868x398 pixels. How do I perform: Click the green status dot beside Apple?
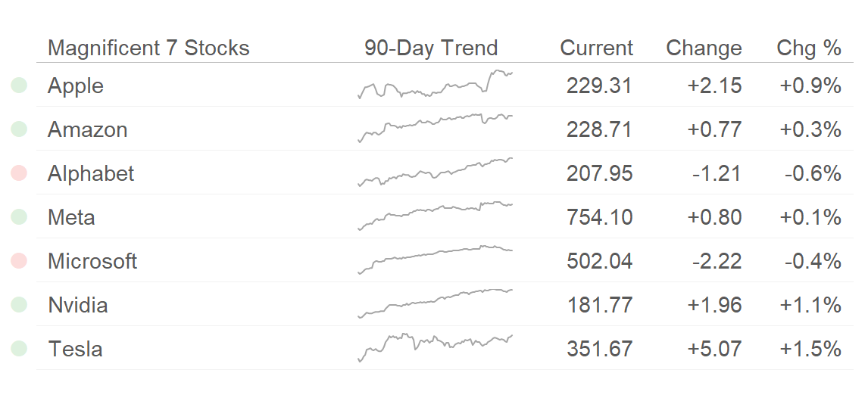tap(19, 86)
